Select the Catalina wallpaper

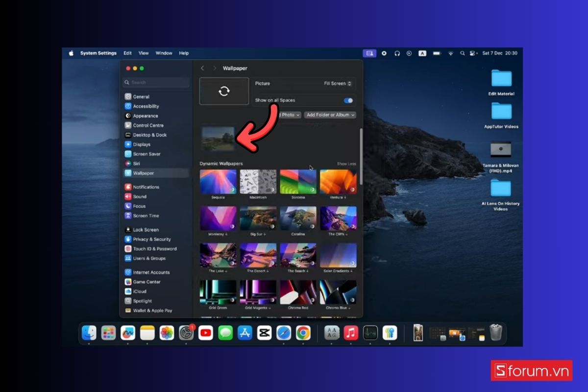point(298,219)
